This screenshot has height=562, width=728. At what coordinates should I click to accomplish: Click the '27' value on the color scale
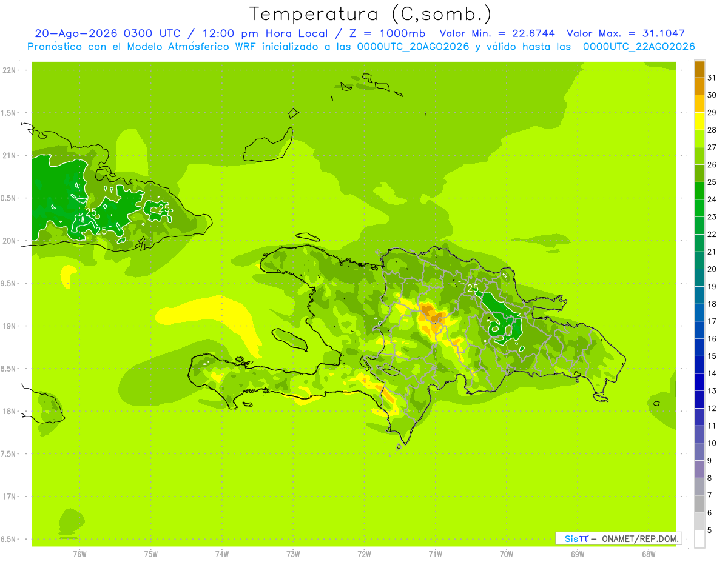click(x=712, y=147)
